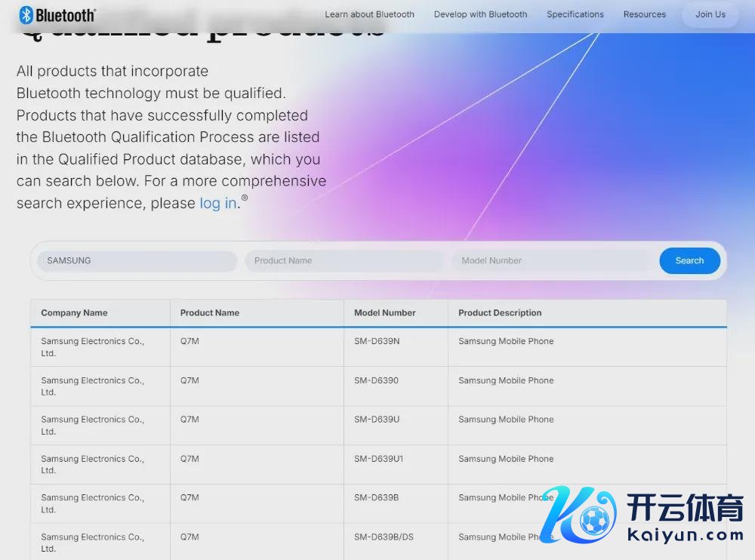Click the Model Number column header
755x560 pixels.
coord(384,313)
